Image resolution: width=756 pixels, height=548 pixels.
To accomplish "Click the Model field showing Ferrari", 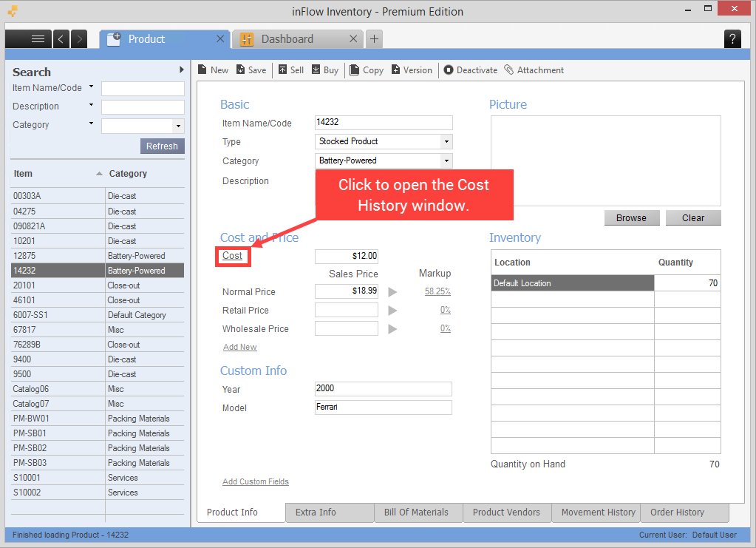I will 384,407.
